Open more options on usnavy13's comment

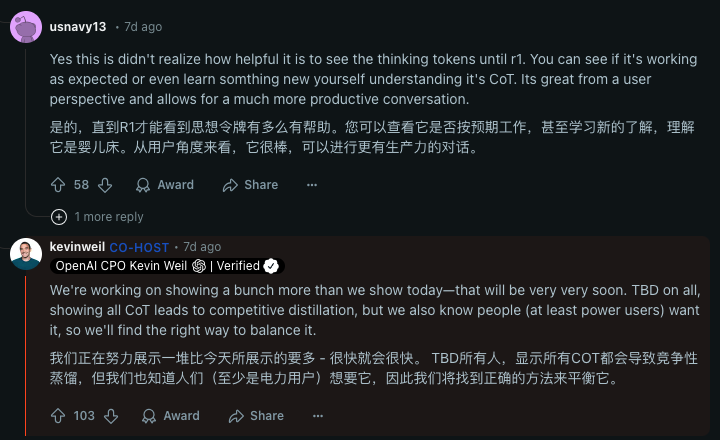point(312,185)
